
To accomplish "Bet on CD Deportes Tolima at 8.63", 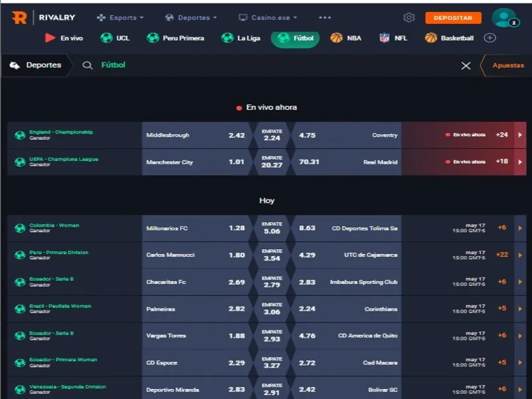I will pyautogui.click(x=346, y=228).
